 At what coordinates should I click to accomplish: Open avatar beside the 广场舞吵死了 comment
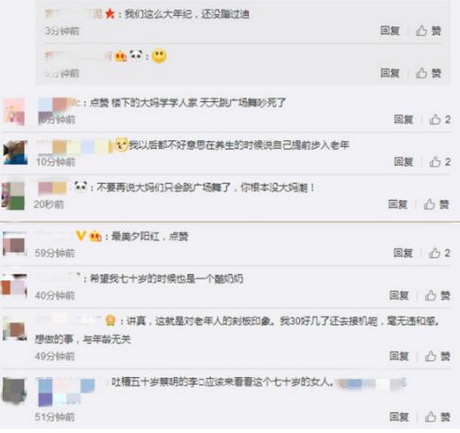(x=14, y=112)
